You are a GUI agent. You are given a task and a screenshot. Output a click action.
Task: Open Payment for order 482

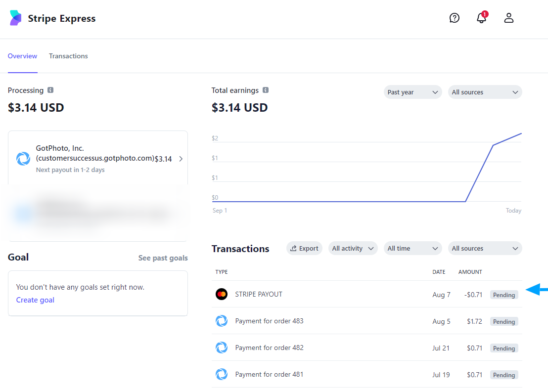pyautogui.click(x=269, y=348)
